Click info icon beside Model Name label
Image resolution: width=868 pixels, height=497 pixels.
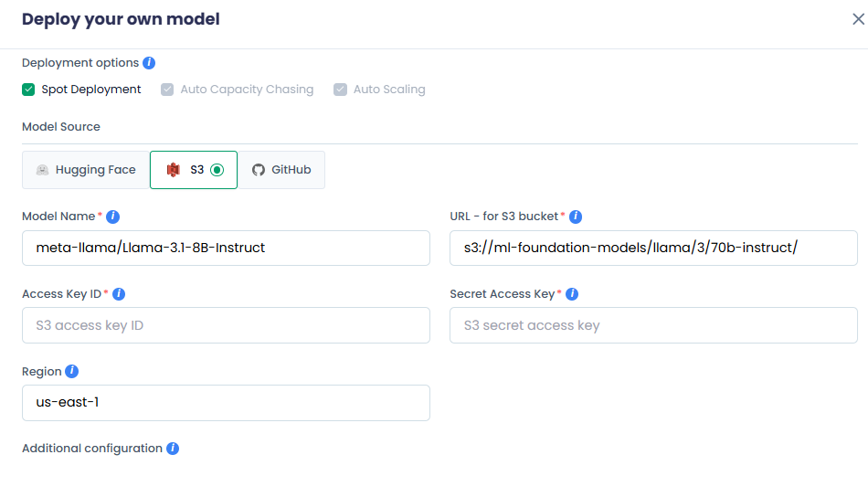tap(113, 217)
